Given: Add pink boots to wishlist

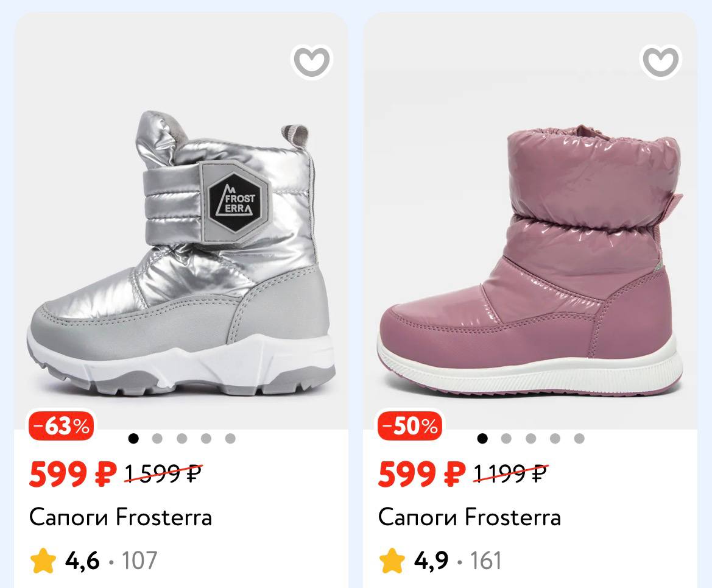Looking at the screenshot, I should pyautogui.click(x=660, y=61).
